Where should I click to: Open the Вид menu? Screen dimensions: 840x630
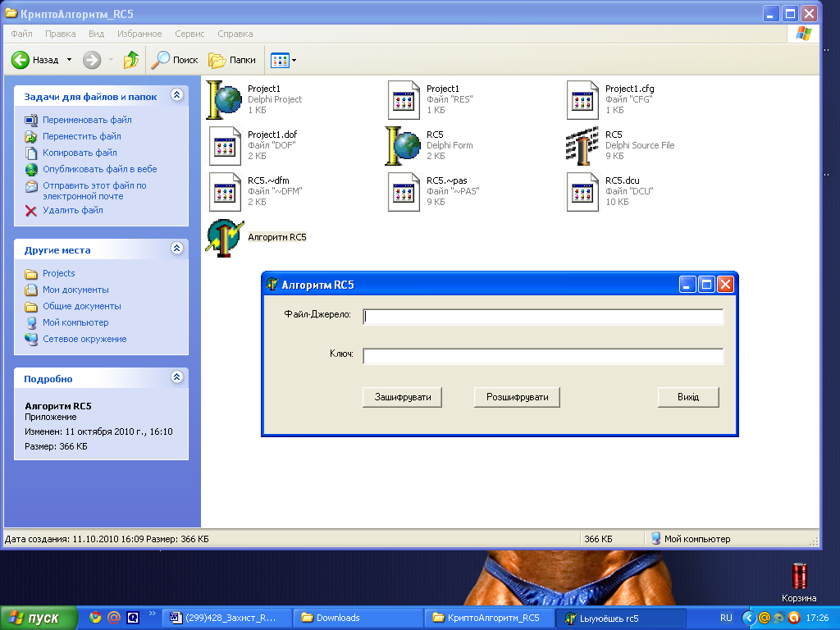click(97, 34)
